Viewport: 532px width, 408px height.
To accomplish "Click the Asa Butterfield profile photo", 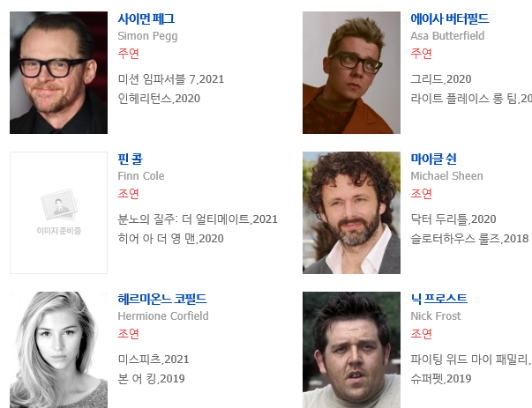I will point(351,72).
